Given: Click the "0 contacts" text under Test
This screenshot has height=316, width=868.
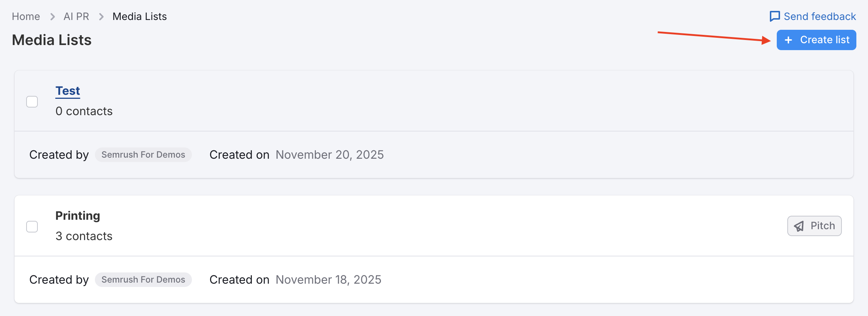Looking at the screenshot, I should [84, 111].
